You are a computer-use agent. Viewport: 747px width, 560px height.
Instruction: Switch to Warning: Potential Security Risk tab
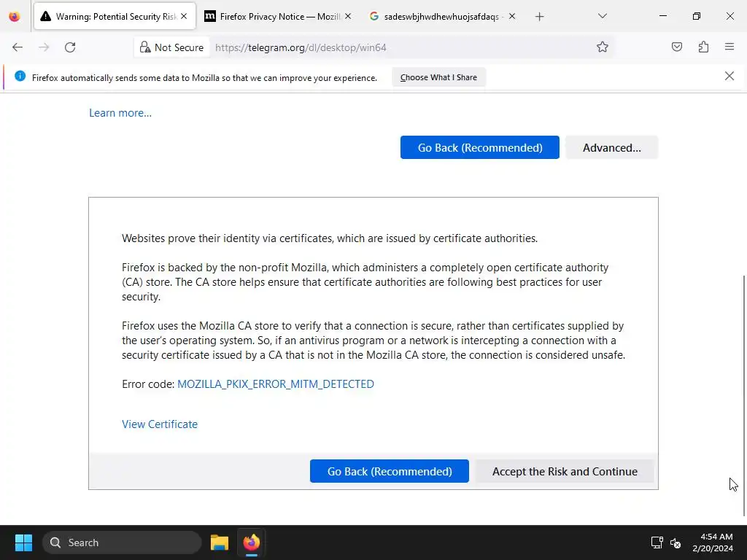115,16
